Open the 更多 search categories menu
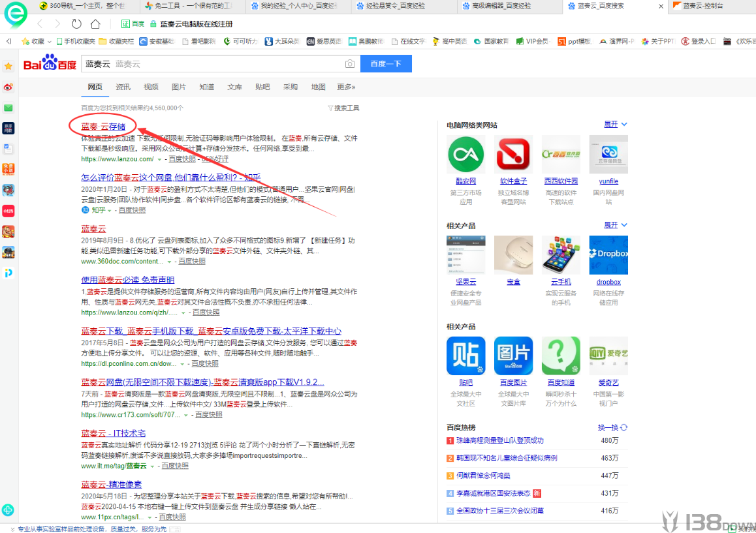Image resolution: width=756 pixels, height=533 pixels. [x=346, y=87]
